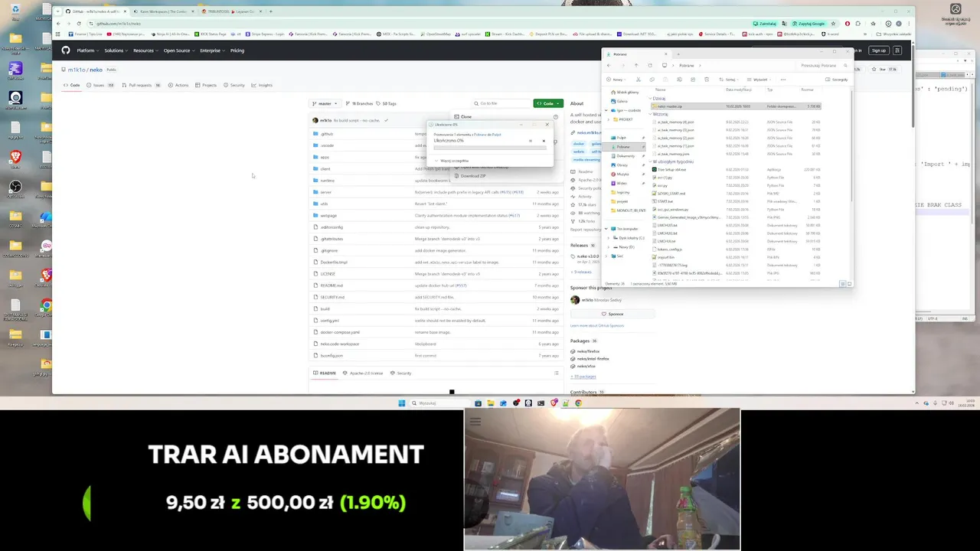Open the 50 Tags link
The height and width of the screenshot is (551, 980).
(387, 103)
